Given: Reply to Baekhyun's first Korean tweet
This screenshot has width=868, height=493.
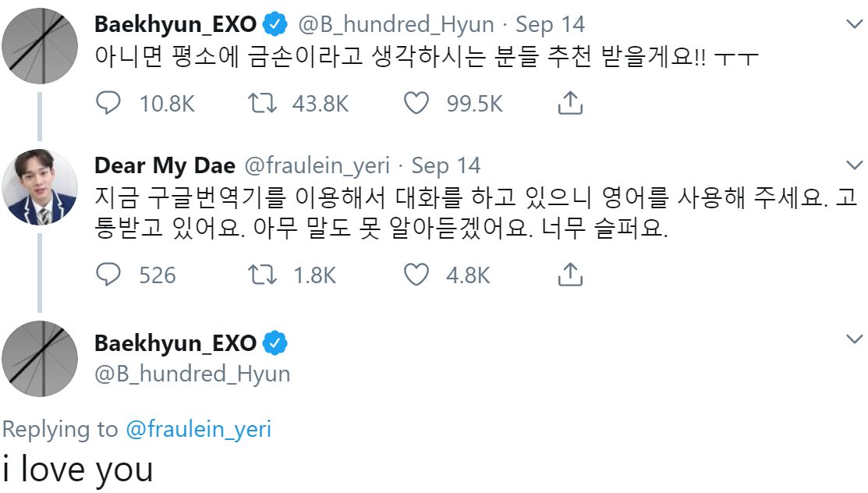Looking at the screenshot, I should tap(107, 103).
